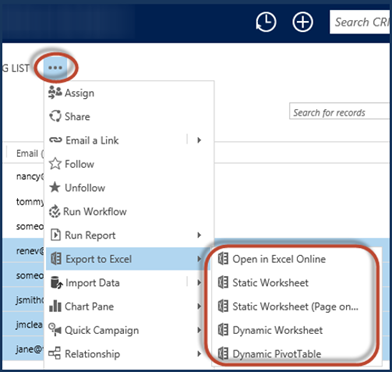Open the ellipsis more commands button

coord(55,68)
